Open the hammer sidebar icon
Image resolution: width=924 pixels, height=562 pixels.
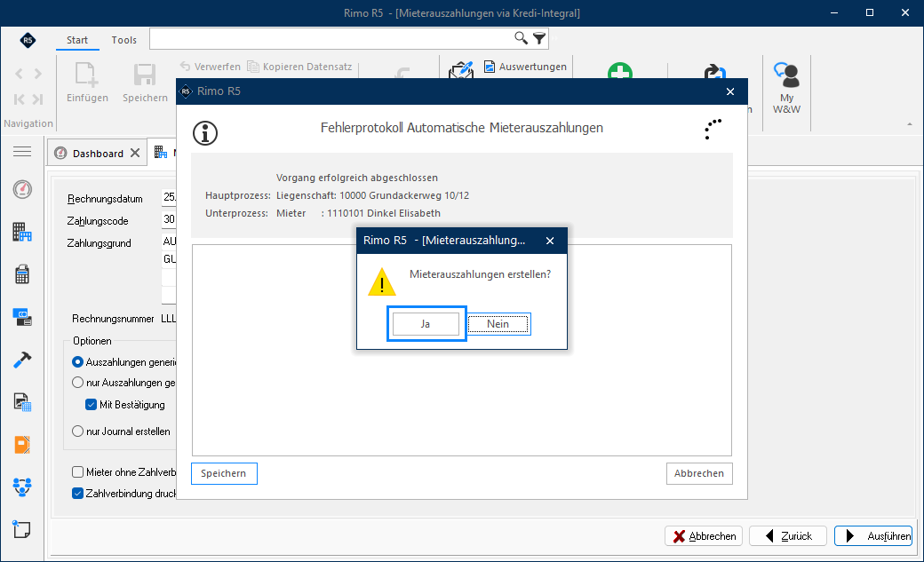coord(22,360)
